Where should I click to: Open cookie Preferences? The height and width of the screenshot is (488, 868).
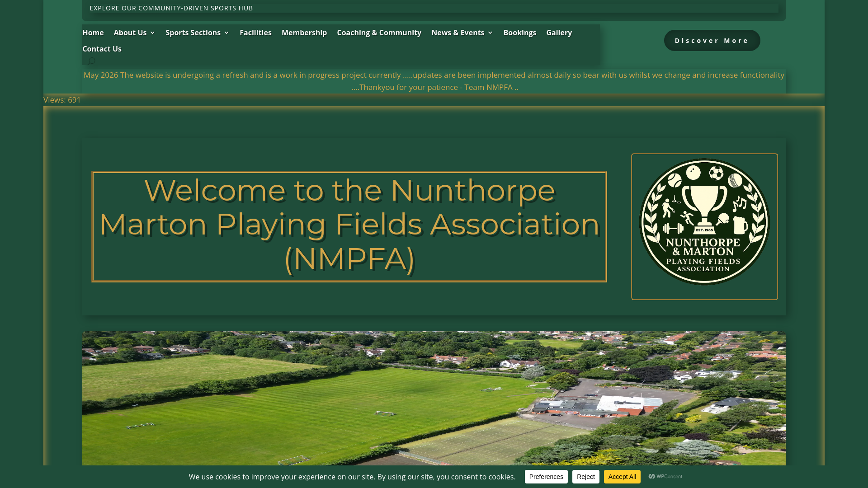[546, 477]
